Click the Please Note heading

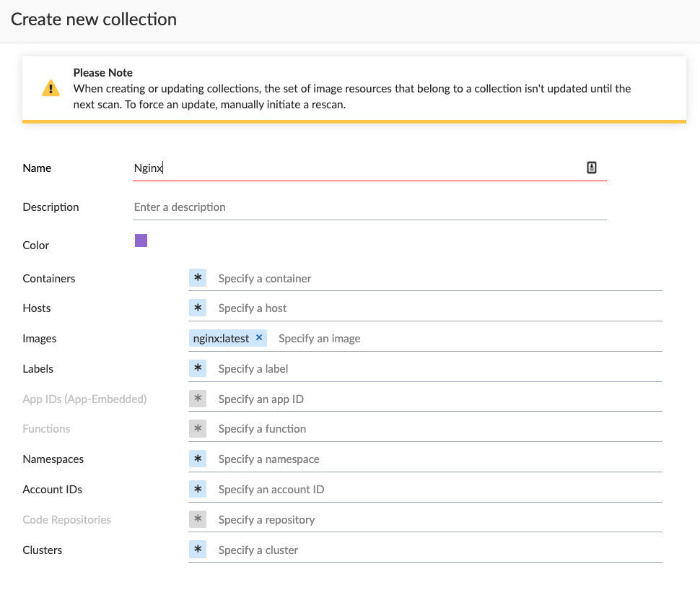tap(103, 72)
